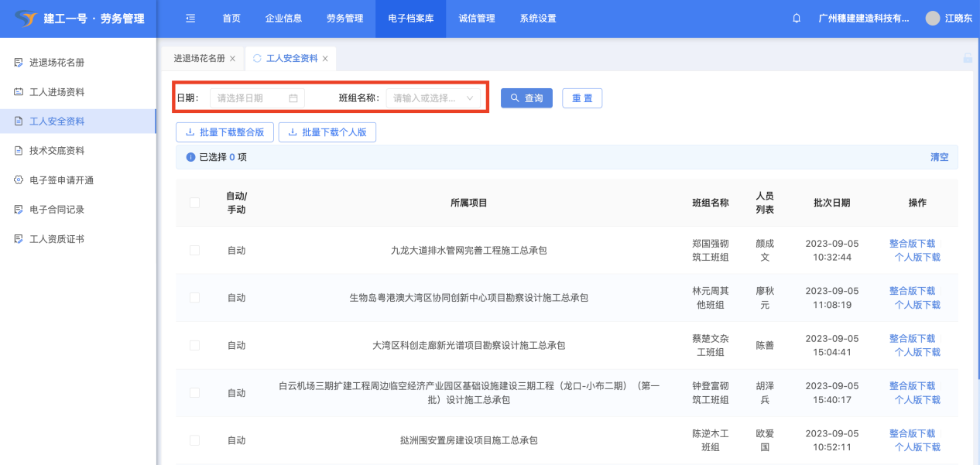Close the 工人安全资料 tab
980x465 pixels.
pos(325,59)
